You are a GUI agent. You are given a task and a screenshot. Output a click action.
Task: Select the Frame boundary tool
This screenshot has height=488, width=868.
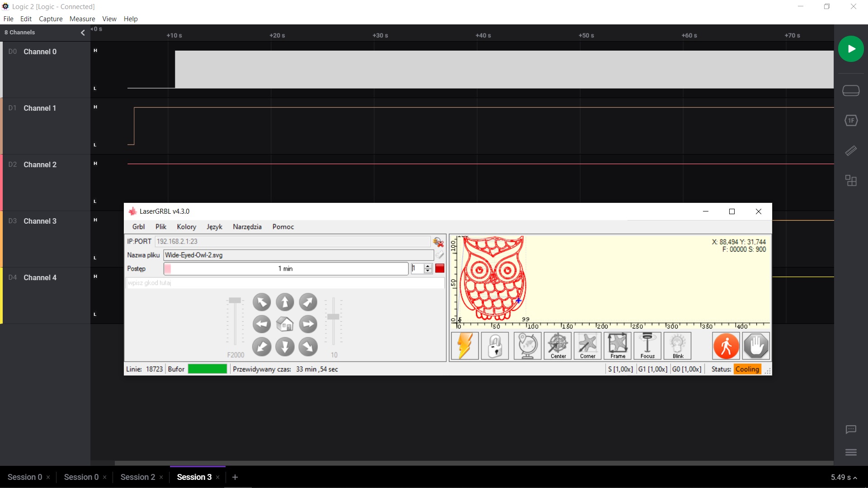[618, 346]
